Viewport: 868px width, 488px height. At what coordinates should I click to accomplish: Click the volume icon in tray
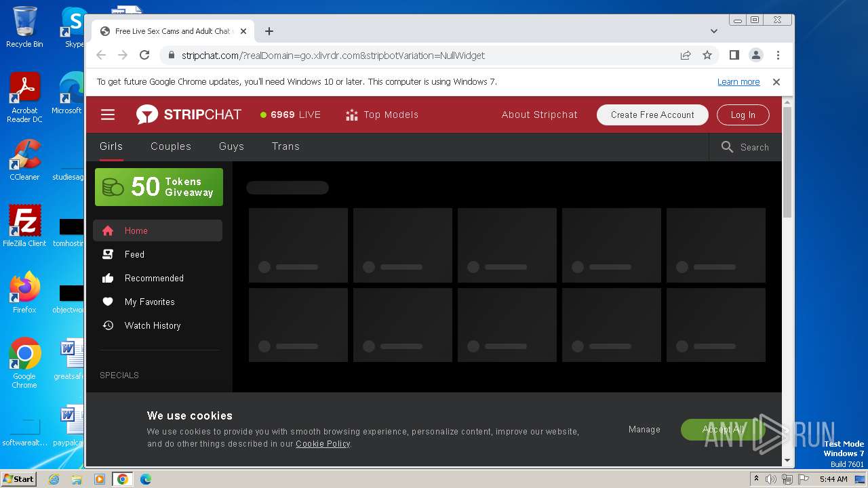pyautogui.click(x=771, y=479)
